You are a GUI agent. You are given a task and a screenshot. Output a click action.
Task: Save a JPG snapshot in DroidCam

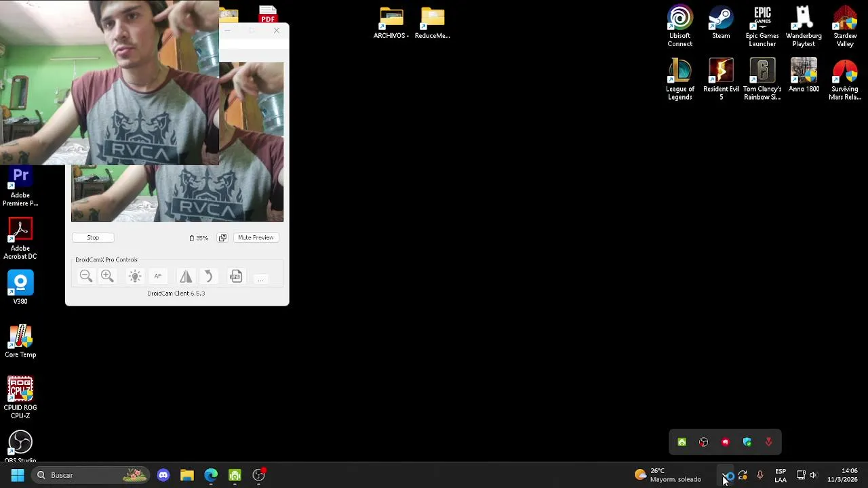tap(235, 276)
